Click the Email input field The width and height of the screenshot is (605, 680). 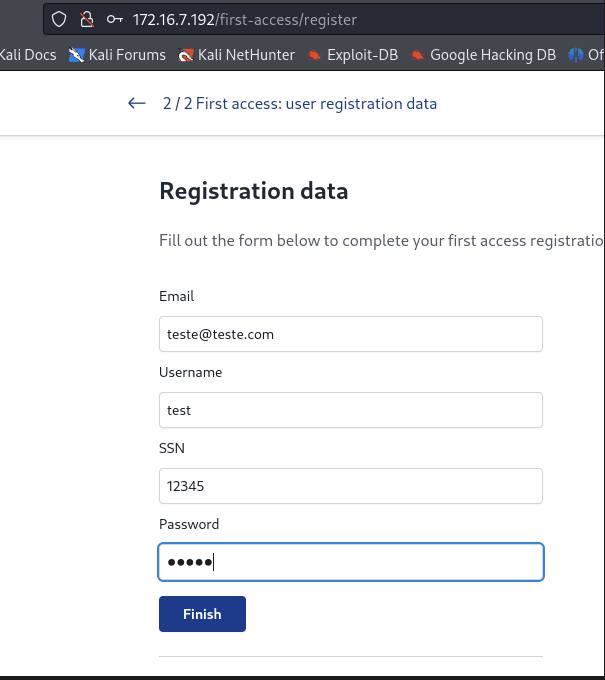(x=350, y=334)
